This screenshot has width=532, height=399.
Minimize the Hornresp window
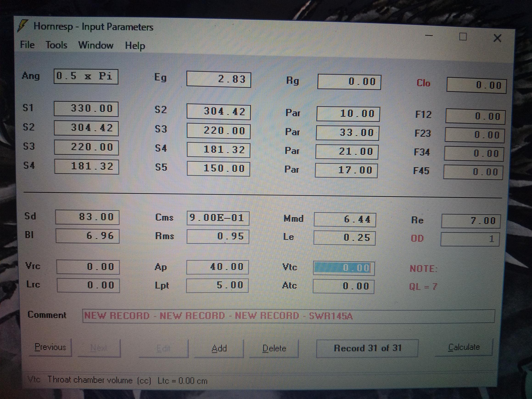click(428, 35)
